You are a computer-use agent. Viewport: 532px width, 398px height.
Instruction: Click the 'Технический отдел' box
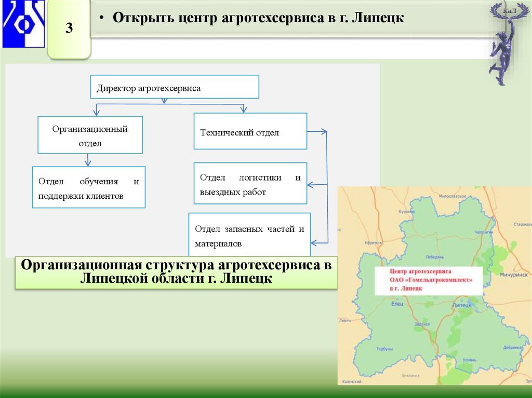pyautogui.click(x=250, y=131)
